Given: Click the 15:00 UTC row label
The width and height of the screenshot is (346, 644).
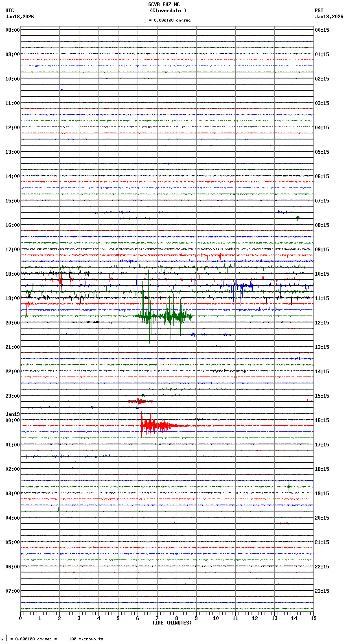Looking at the screenshot, I should click(13, 201).
